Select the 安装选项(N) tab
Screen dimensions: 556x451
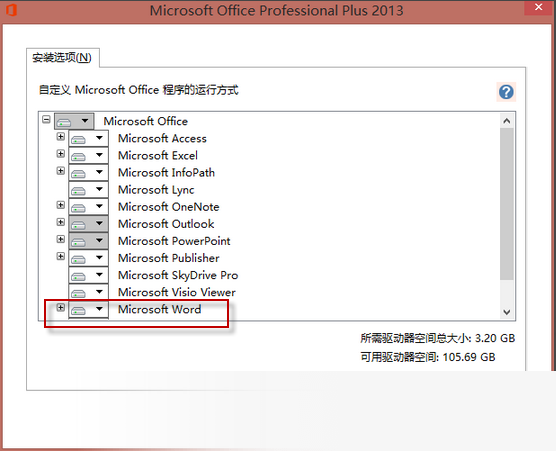pos(62,57)
